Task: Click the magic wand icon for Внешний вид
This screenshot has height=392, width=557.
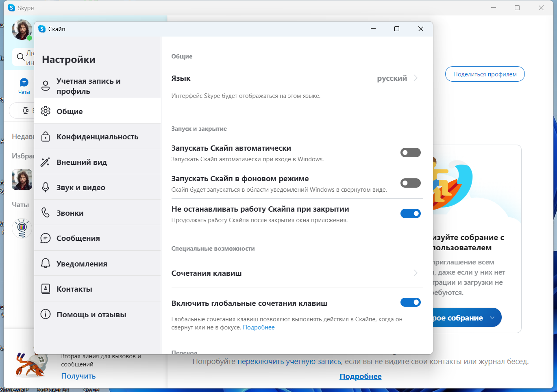Action: tap(46, 162)
